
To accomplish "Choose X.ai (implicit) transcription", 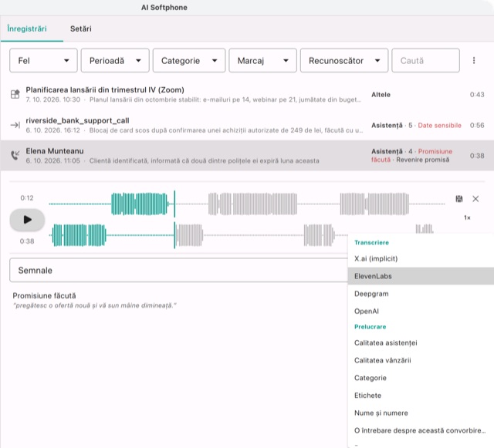I will 421,258.
